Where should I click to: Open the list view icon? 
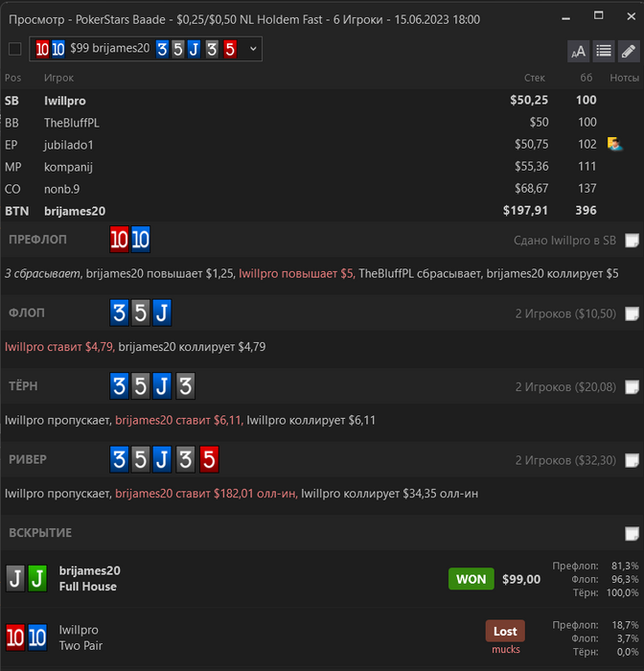pyautogui.click(x=604, y=52)
